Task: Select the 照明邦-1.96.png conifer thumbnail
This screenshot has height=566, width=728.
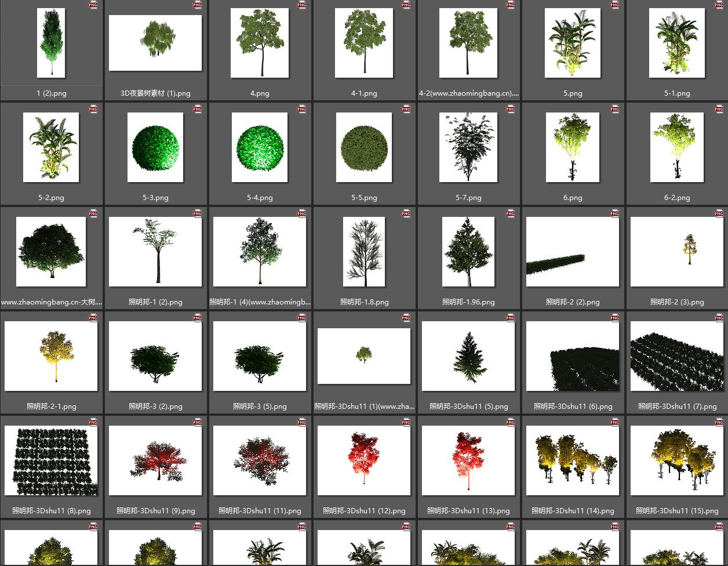Action: click(468, 252)
